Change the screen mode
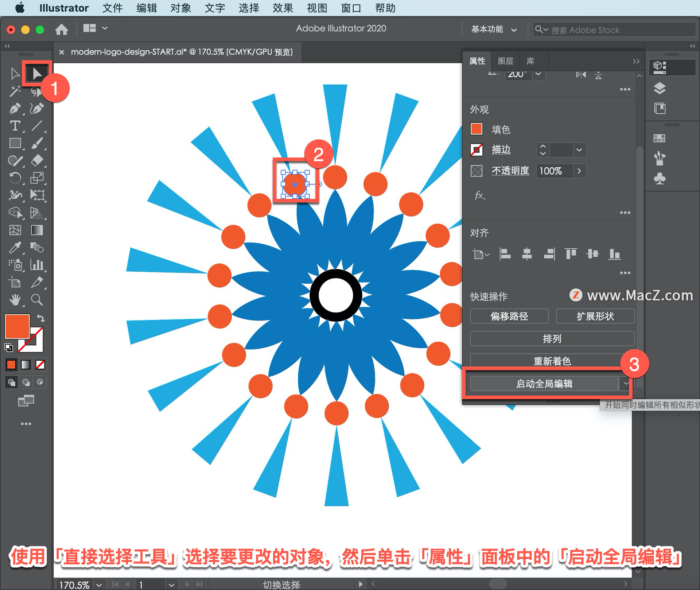Viewport: 700px width, 590px height. (x=26, y=401)
